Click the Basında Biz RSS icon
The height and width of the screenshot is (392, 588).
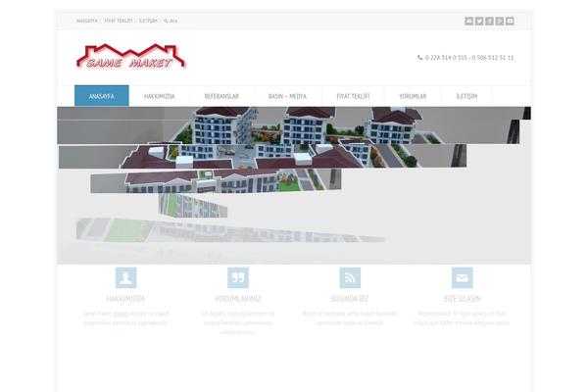(x=350, y=277)
